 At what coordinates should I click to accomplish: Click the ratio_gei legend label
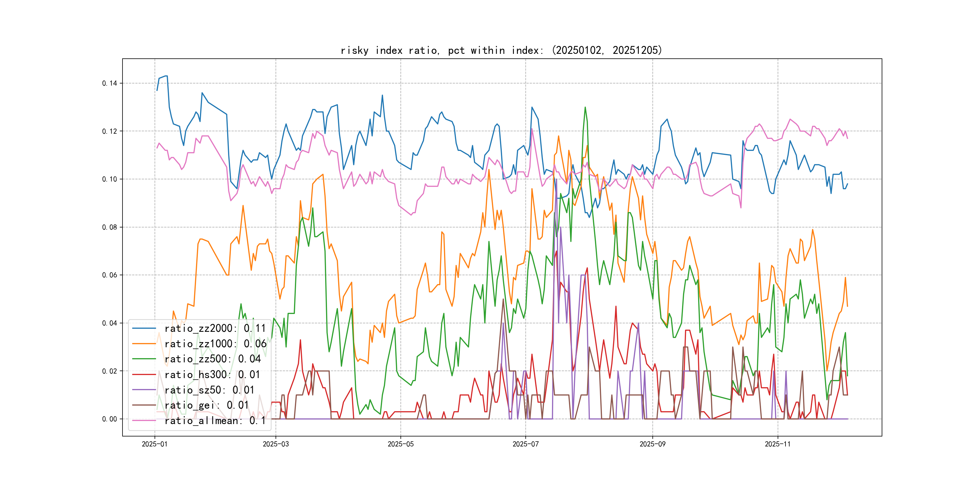click(x=206, y=405)
